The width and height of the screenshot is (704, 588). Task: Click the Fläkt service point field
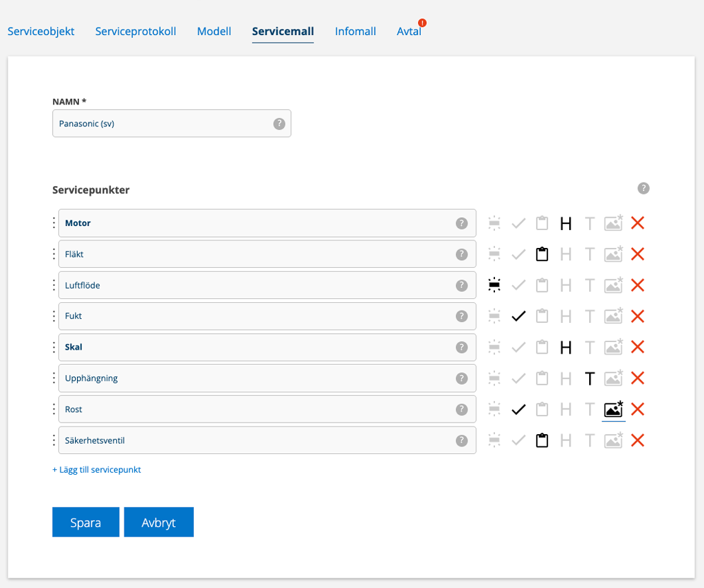(x=267, y=254)
